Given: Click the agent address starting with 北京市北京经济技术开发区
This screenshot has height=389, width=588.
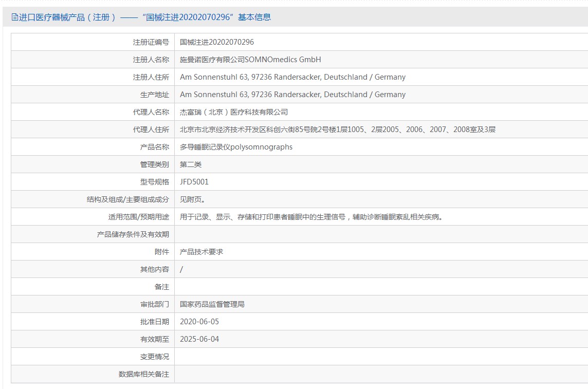Looking at the screenshot, I should [338, 129].
